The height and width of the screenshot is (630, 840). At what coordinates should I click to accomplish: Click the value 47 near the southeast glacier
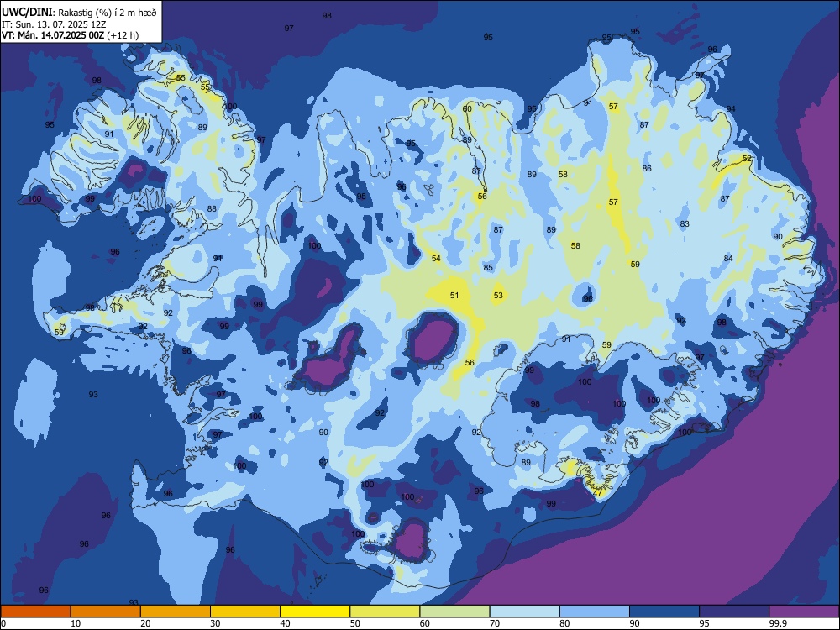click(x=598, y=493)
